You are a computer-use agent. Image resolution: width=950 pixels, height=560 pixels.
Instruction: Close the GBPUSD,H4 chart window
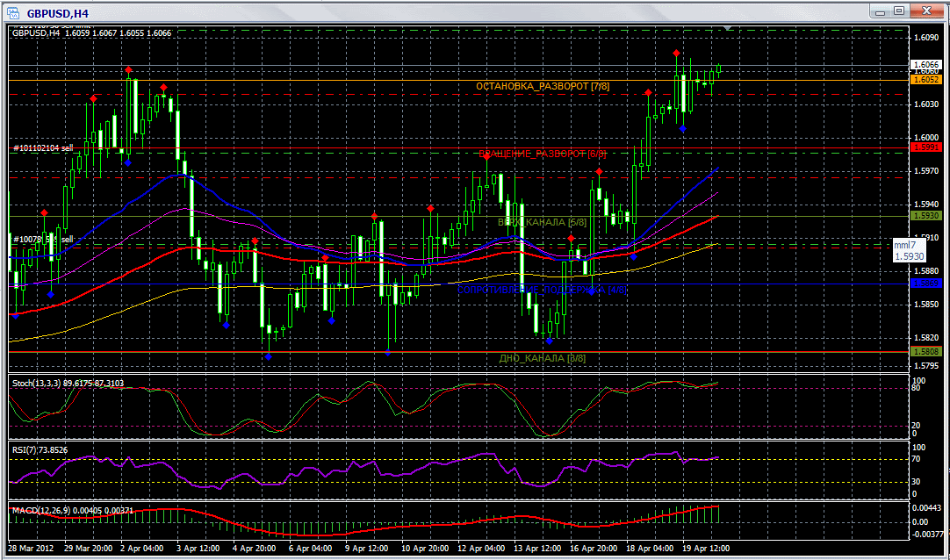click(x=926, y=11)
